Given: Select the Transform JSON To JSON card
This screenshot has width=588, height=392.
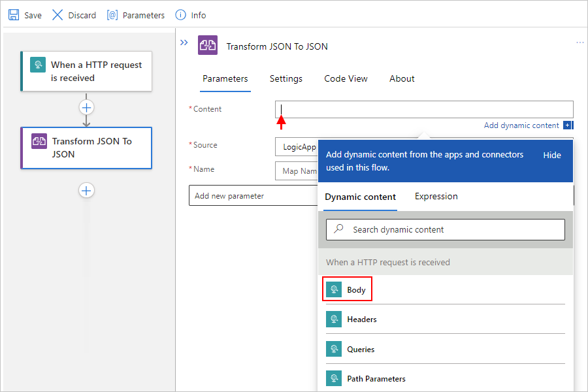Looking at the screenshot, I should point(86,148).
